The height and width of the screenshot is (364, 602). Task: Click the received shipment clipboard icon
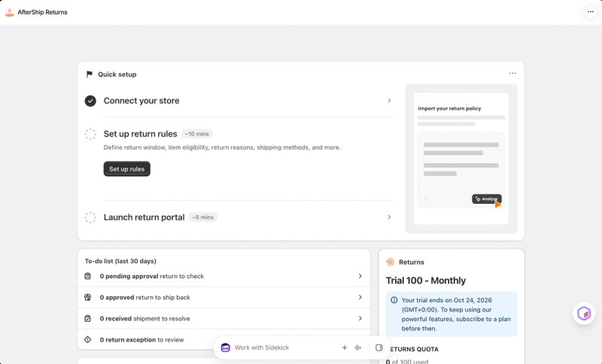pos(88,318)
